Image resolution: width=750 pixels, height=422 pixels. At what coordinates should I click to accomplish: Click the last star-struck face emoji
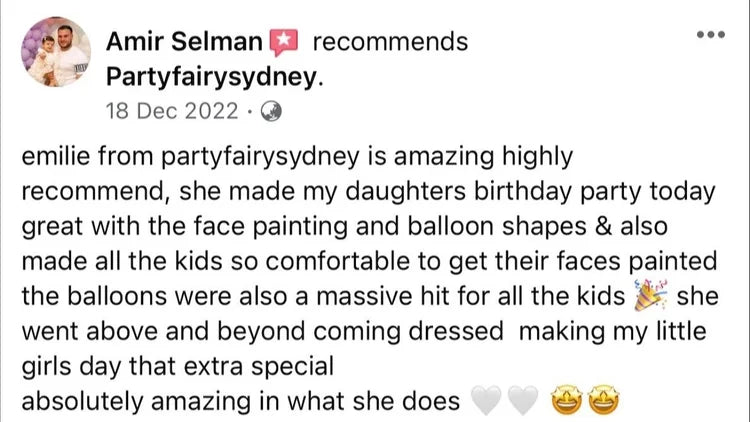coord(603,400)
